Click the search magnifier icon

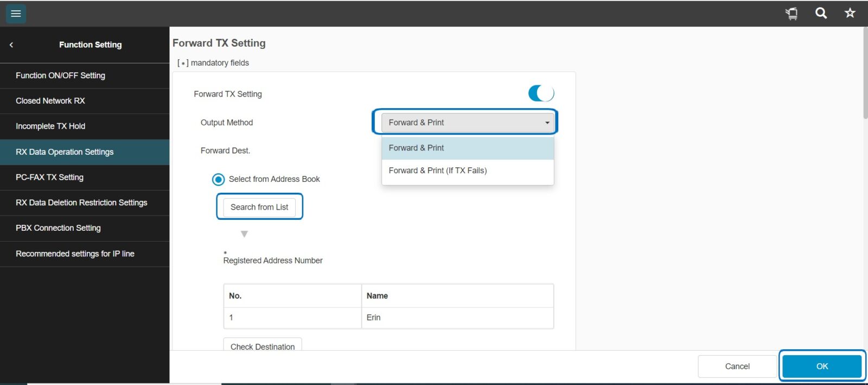tap(821, 13)
